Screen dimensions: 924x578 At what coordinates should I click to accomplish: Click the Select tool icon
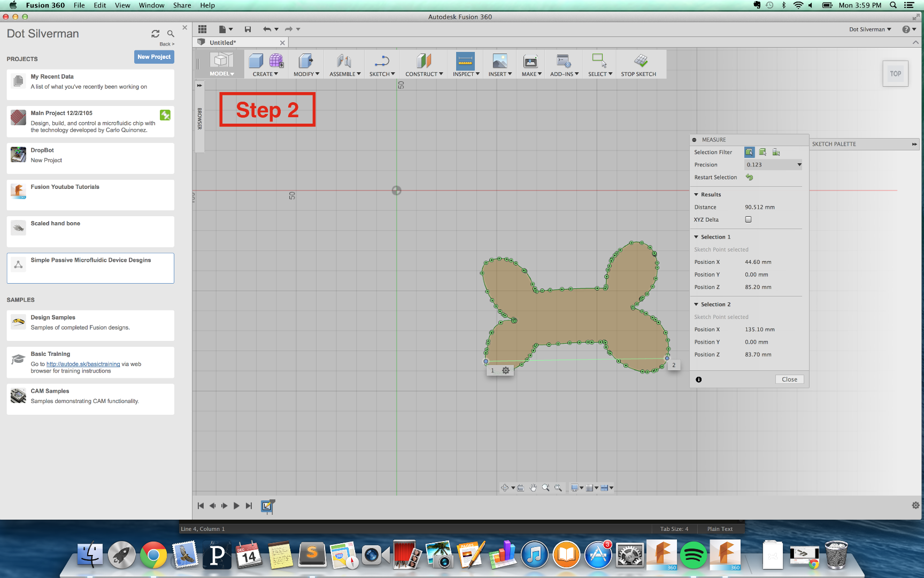click(599, 60)
